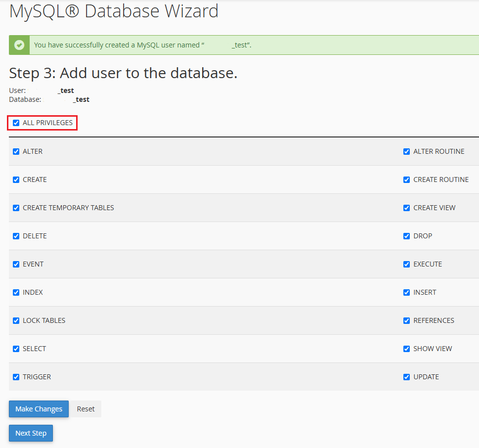Toggle the ALTER privilege checkbox
The width and height of the screenshot is (479, 448).
[x=16, y=152]
